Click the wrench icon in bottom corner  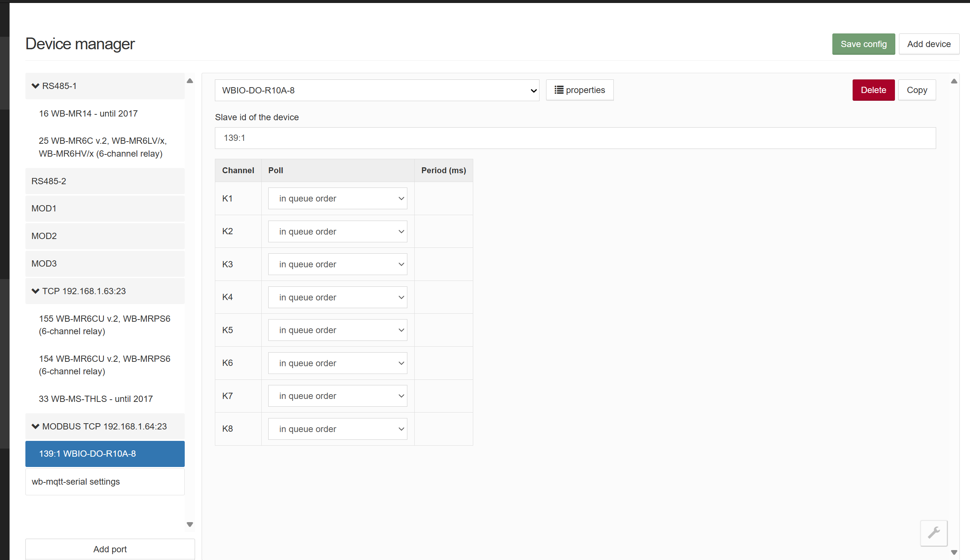(934, 533)
